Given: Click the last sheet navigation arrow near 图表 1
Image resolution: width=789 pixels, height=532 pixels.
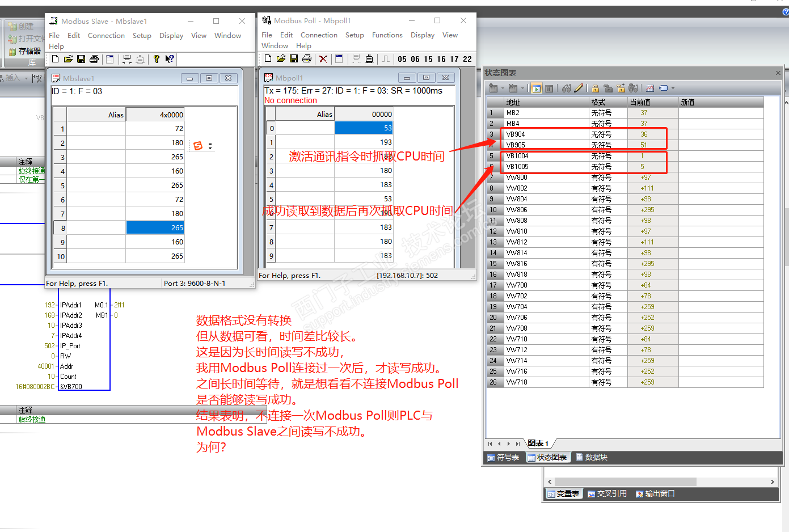Looking at the screenshot, I should 517,444.
